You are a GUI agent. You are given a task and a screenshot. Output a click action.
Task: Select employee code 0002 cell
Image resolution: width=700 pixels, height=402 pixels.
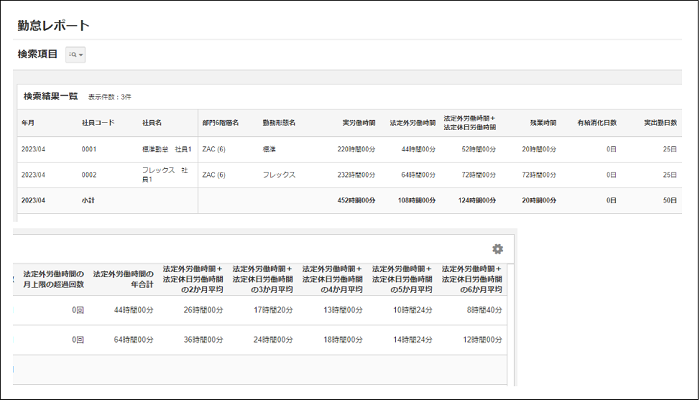89,174
